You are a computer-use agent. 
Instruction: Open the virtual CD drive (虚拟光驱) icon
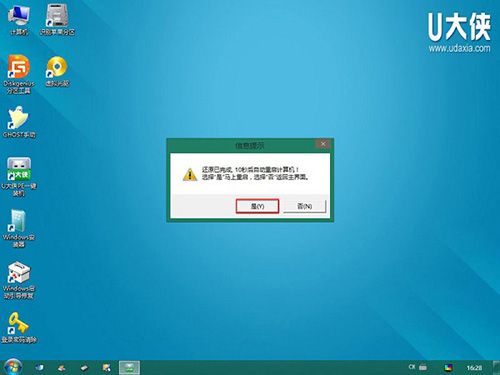[x=57, y=71]
